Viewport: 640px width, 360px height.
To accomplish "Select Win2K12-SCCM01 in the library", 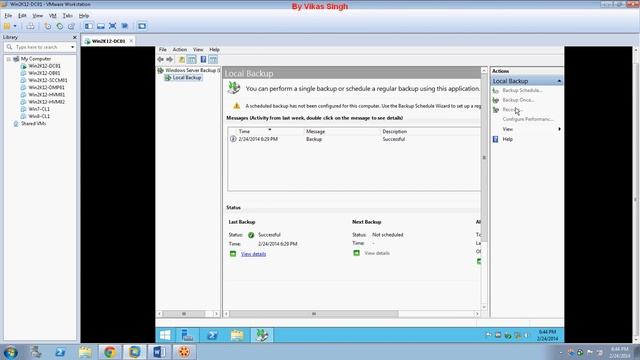I will pyautogui.click(x=47, y=80).
